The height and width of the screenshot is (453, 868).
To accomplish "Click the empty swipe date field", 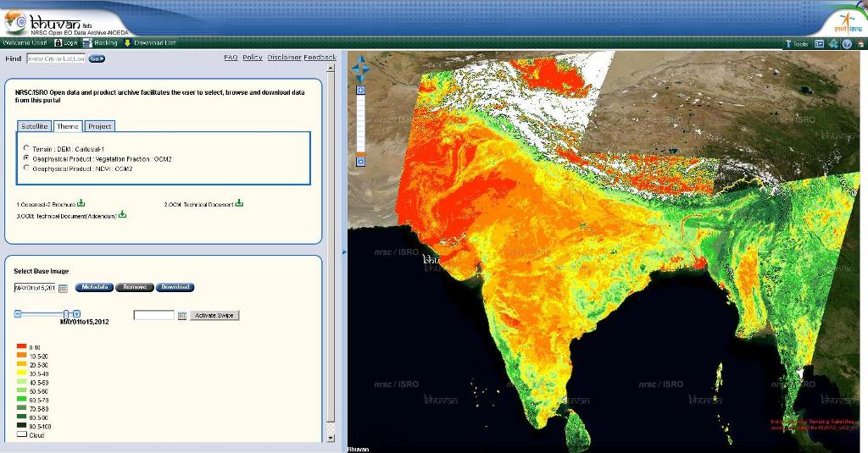I will 154,315.
